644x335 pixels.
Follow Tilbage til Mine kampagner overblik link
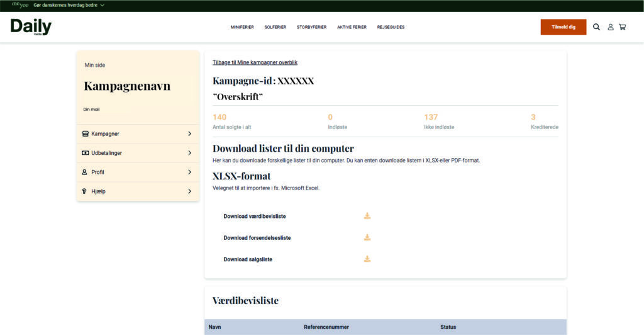pos(255,62)
